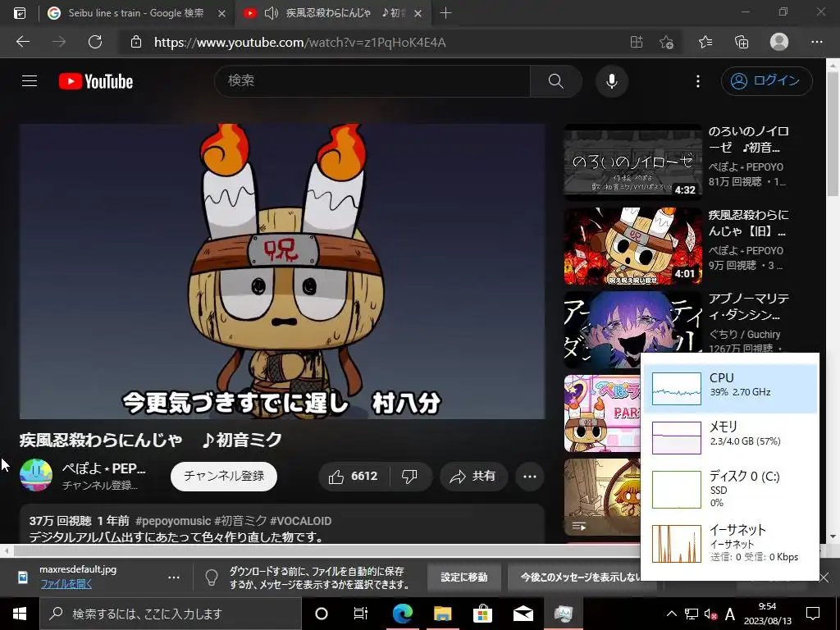Click the address bar URL

pyautogui.click(x=300, y=43)
